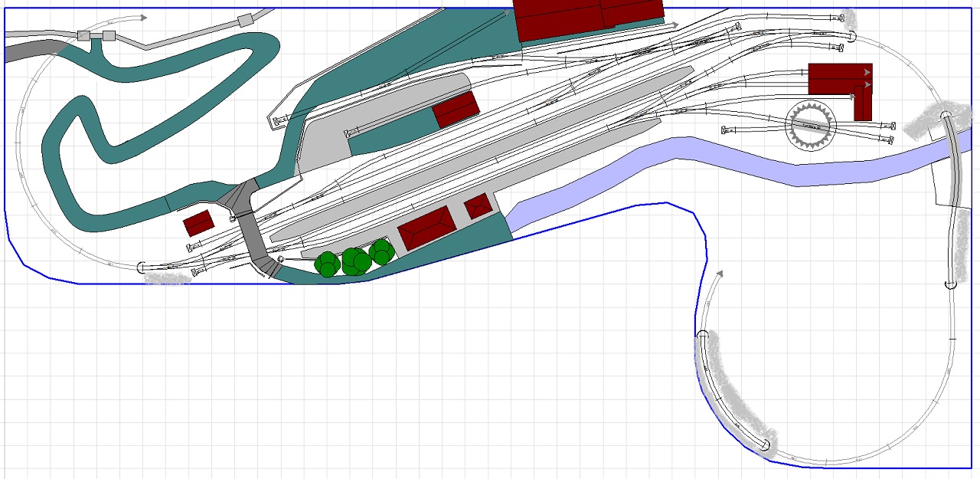Select the locomotive turntable
The image size is (980, 479).
811,125
